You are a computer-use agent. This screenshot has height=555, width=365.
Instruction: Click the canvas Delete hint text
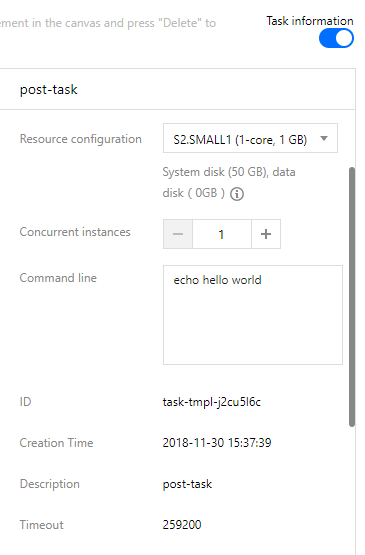click(108, 23)
